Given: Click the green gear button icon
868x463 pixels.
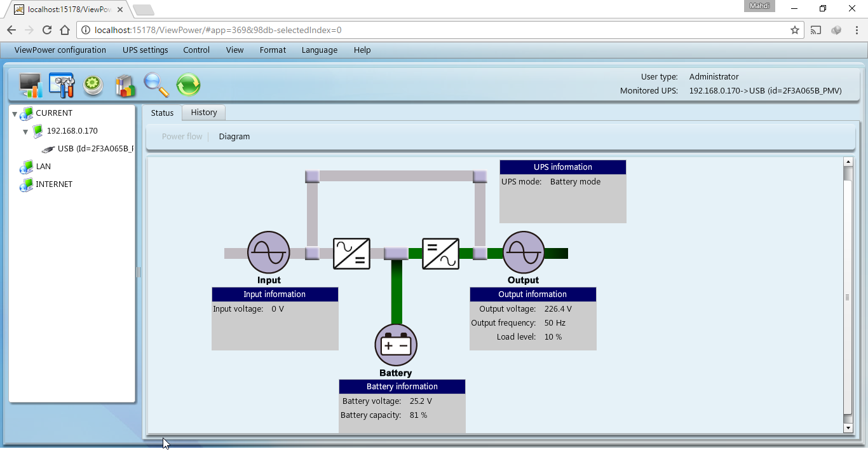Looking at the screenshot, I should pos(93,85).
